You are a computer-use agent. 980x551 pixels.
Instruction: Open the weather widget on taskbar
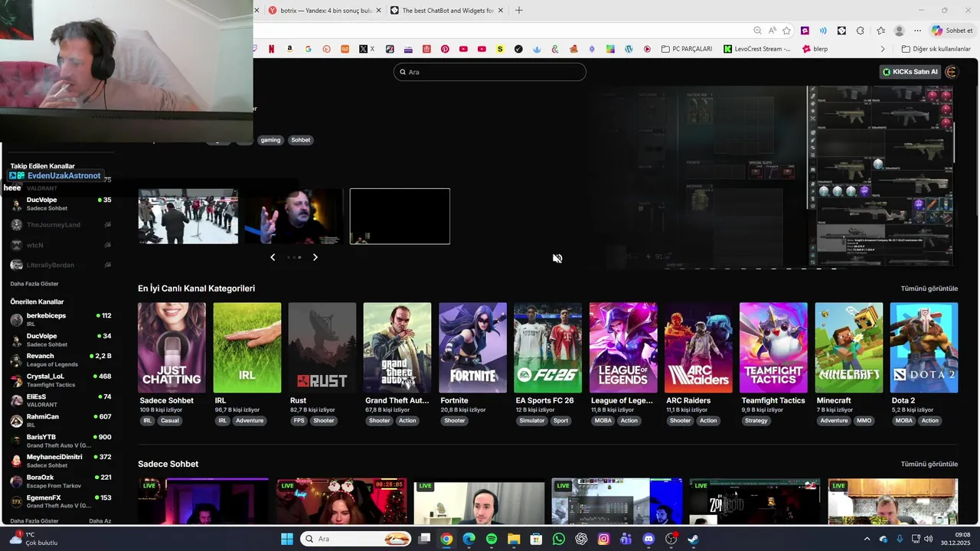(x=34, y=539)
